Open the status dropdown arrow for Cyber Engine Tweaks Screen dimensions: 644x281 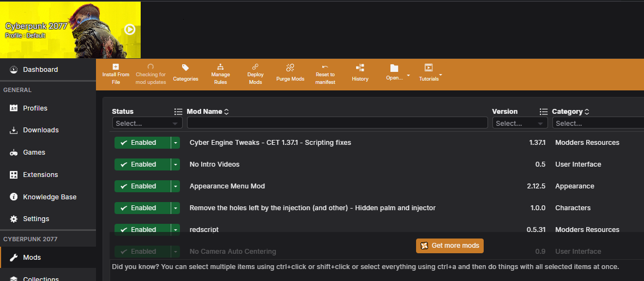pyautogui.click(x=176, y=143)
